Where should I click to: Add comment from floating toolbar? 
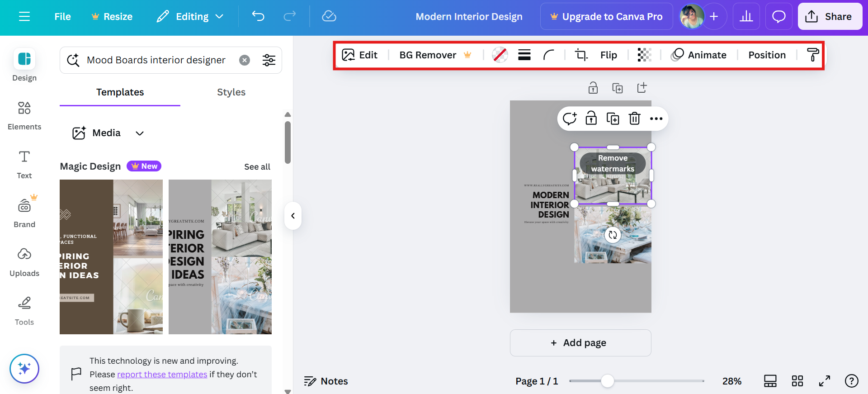570,119
